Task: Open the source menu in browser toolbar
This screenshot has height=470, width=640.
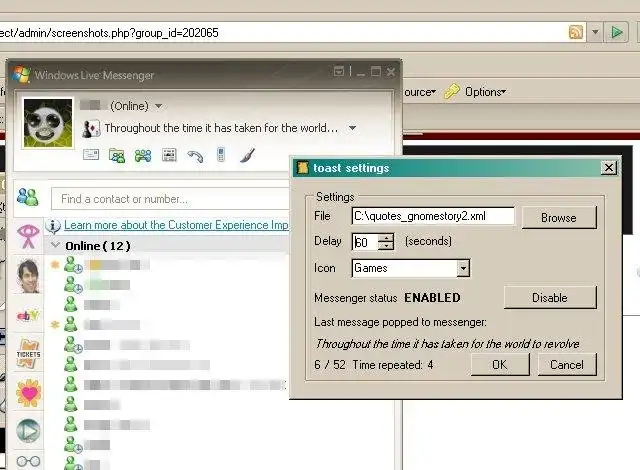Action: pos(420,92)
